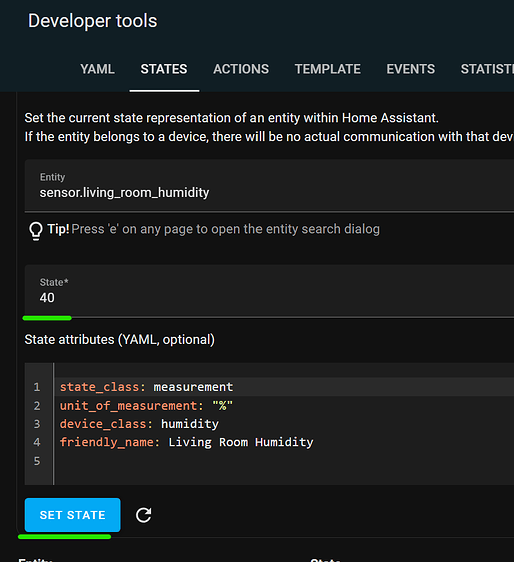Click the lightbulb tip icon
Image resolution: width=514 pixels, height=562 pixels.
coord(35,230)
